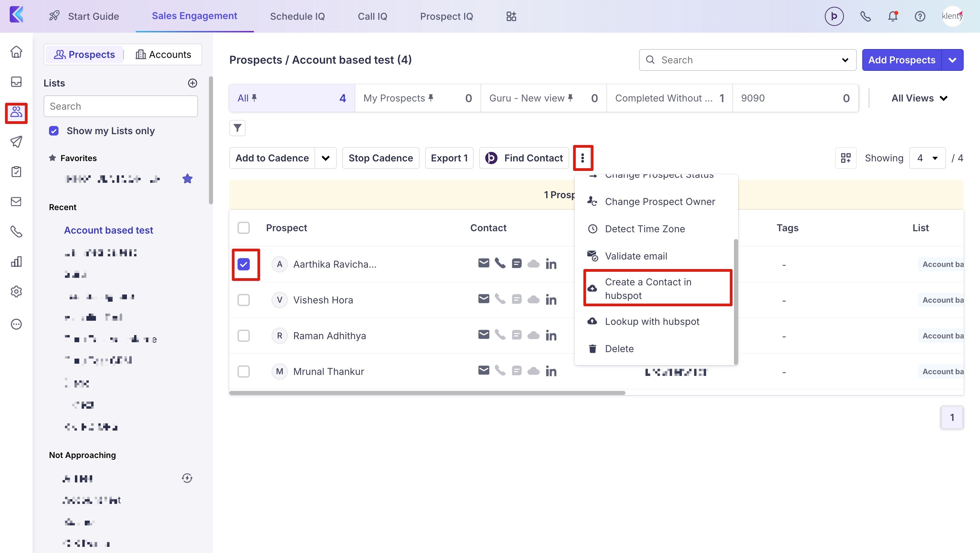Open the Cadences paper plane sidebar icon
Viewport: 980px width, 553px height.
click(x=16, y=142)
